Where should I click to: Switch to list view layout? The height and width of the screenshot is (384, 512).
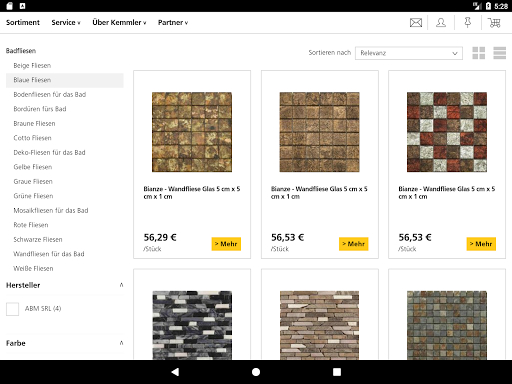[x=500, y=53]
